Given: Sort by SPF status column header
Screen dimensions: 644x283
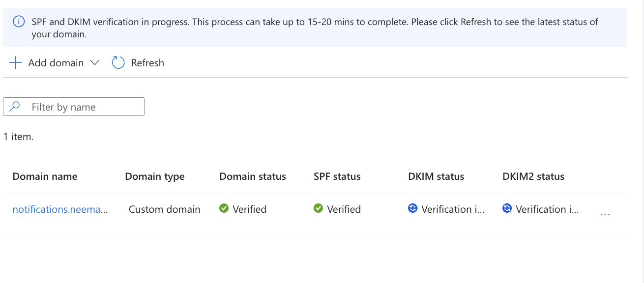Looking at the screenshot, I should 337,176.
